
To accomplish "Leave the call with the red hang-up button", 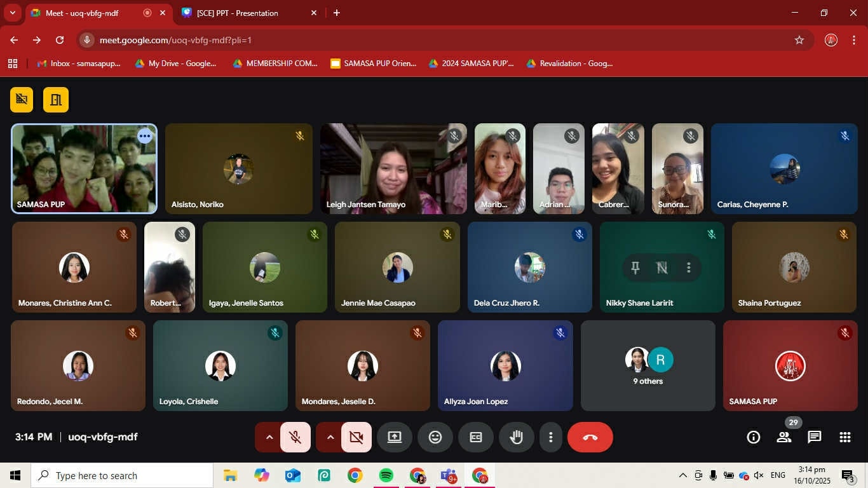I will pos(590,437).
